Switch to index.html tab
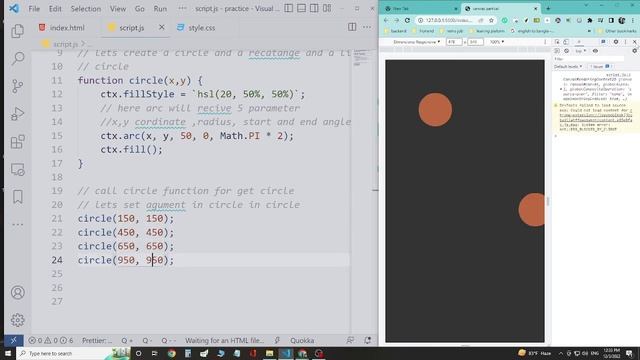The height and width of the screenshot is (360, 640). tap(62, 27)
